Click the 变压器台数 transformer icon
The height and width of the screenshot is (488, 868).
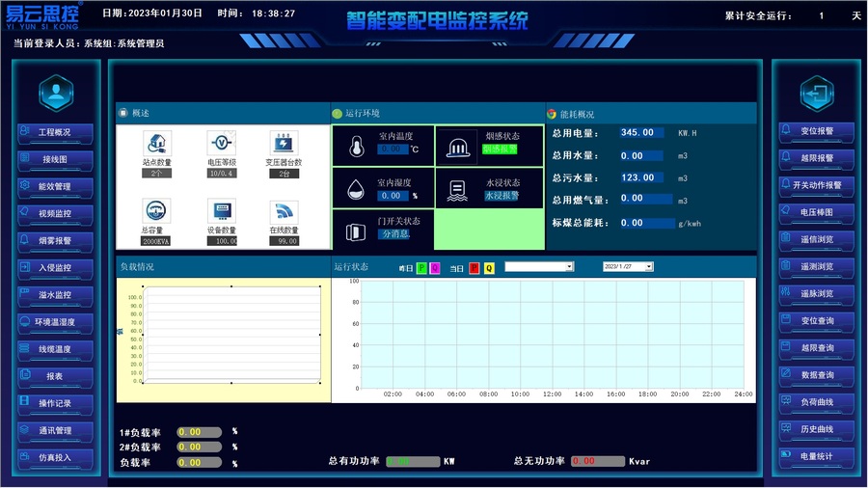(x=284, y=144)
